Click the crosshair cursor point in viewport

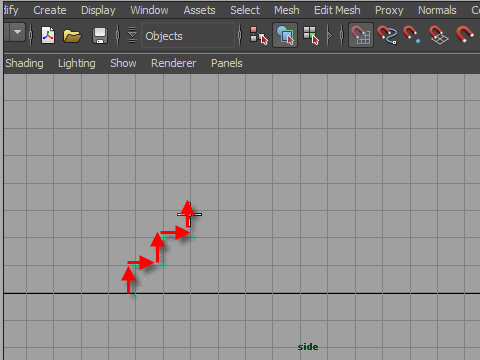189,214
